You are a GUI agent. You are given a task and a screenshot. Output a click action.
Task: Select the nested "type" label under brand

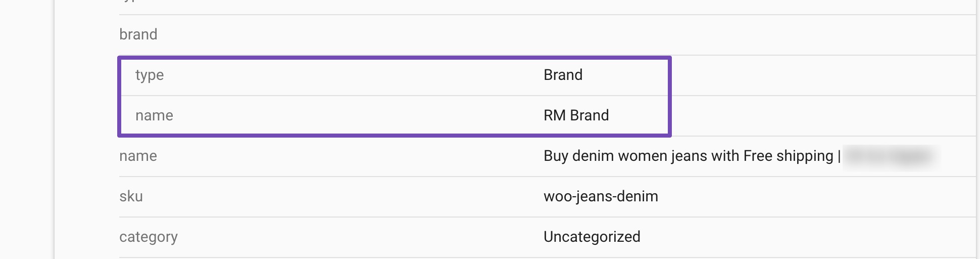(149, 75)
